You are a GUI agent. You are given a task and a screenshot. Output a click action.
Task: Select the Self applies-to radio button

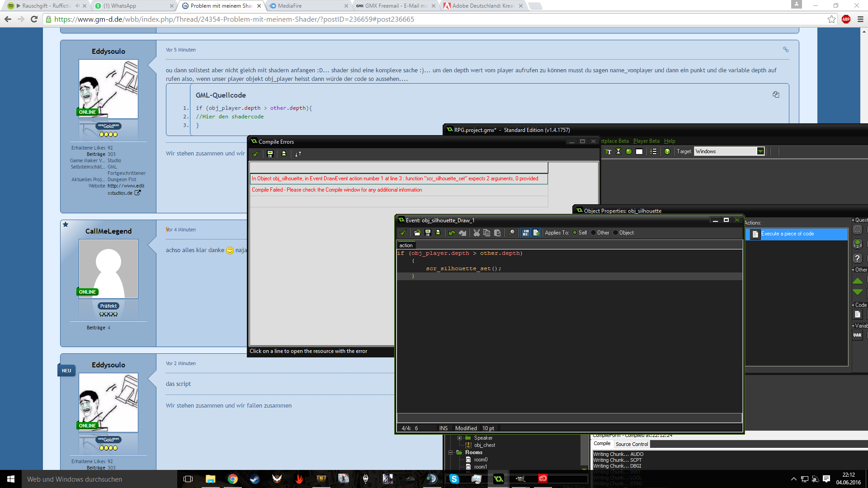575,233
